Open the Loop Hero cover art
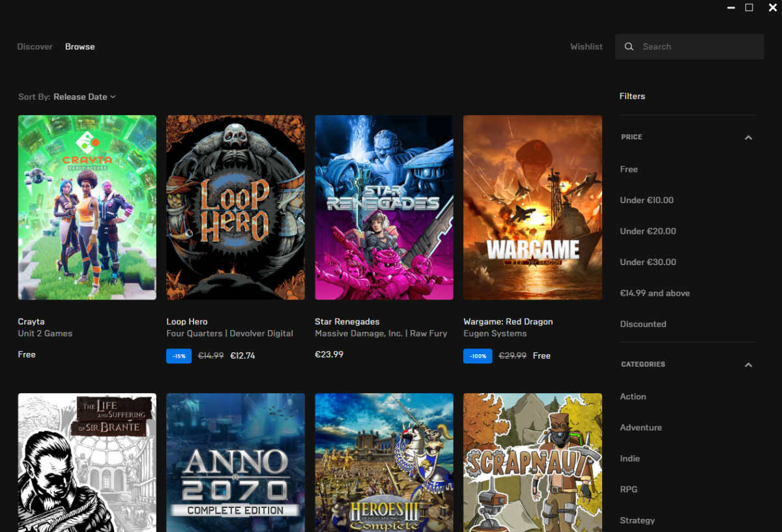Viewport: 782px width, 532px height. tap(235, 207)
